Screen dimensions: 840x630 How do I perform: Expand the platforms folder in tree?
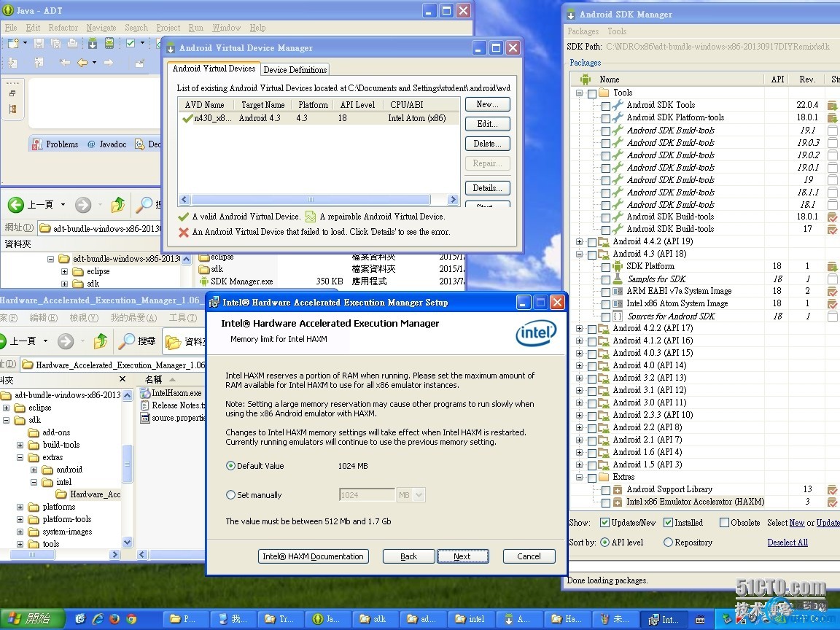(x=20, y=507)
